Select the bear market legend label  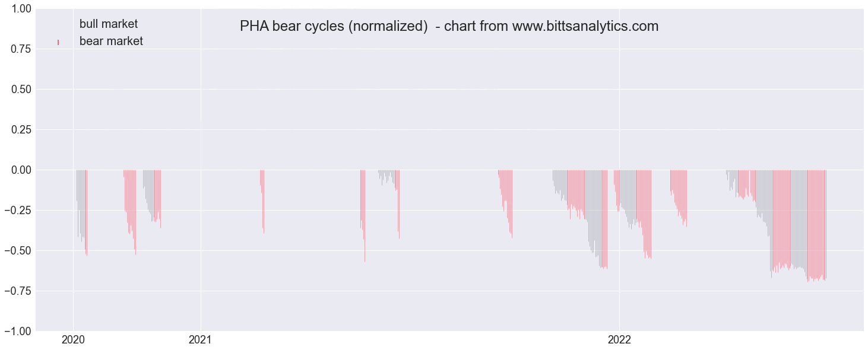pos(111,42)
